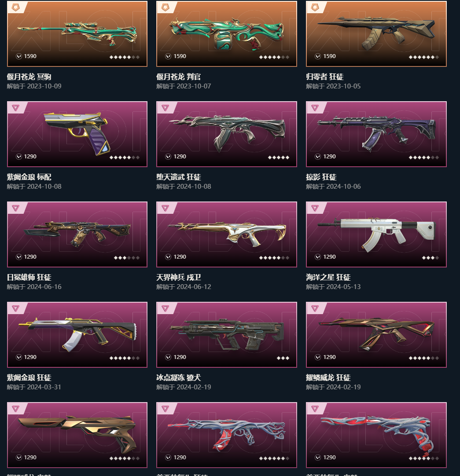Open the 冰点凝冻 獠犬 skin name link
The width and height of the screenshot is (460, 476).
[179, 377]
